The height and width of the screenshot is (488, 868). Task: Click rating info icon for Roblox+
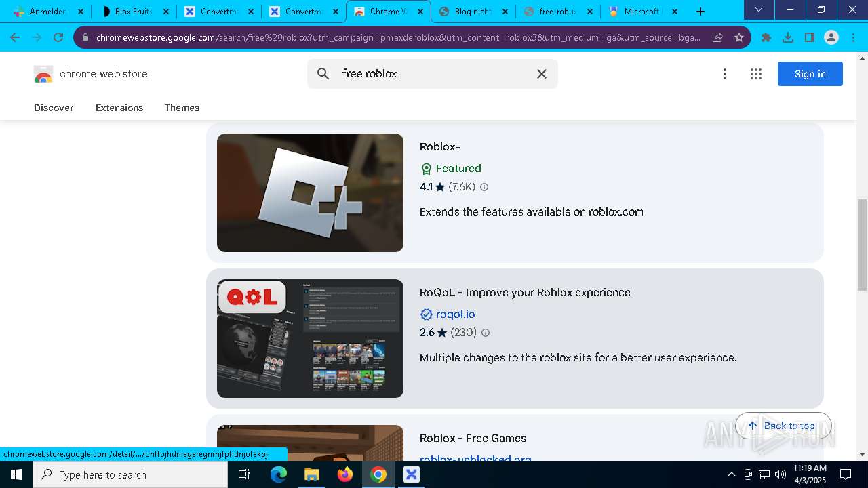pyautogui.click(x=484, y=187)
